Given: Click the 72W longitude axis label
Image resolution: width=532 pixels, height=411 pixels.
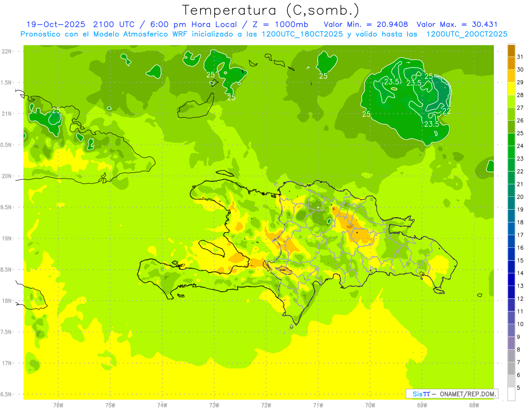Looking at the screenshot, I should (266, 405).
